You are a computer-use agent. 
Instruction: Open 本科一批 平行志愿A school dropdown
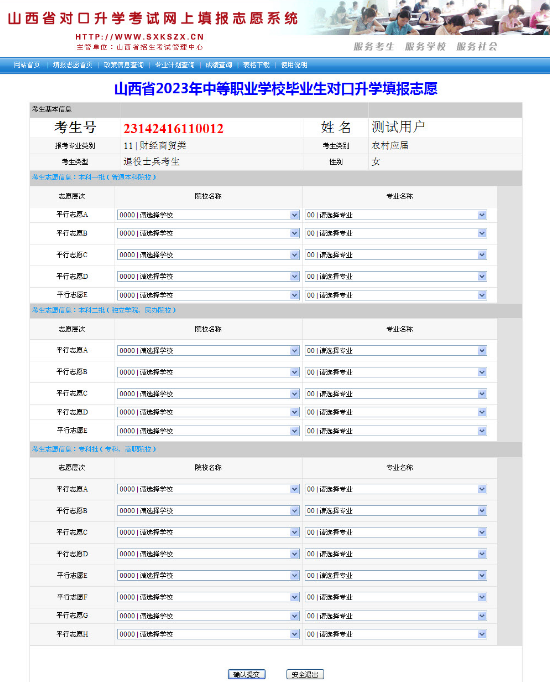tap(208, 215)
